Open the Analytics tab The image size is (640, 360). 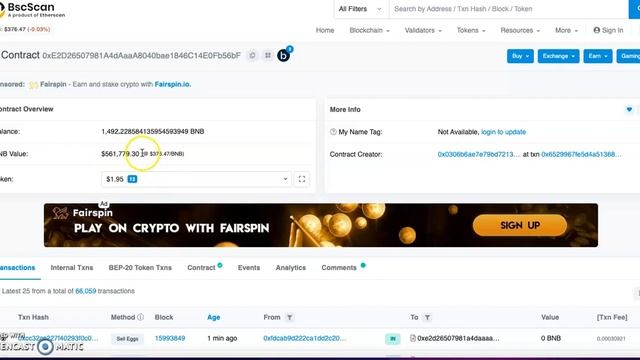click(291, 268)
